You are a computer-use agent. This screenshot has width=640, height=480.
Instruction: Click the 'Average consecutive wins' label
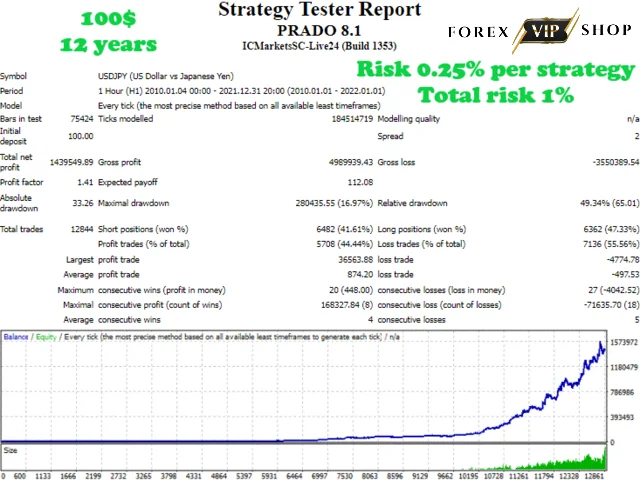click(x=112, y=320)
